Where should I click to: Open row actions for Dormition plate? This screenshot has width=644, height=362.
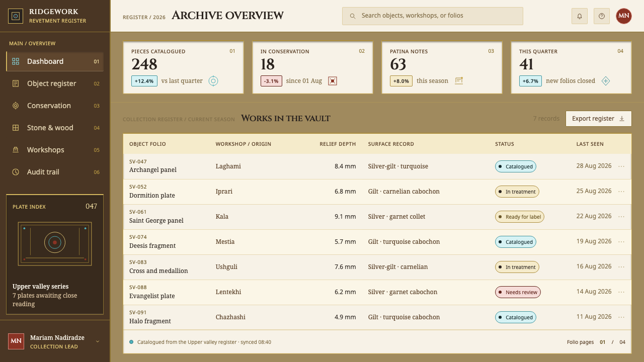point(621,192)
